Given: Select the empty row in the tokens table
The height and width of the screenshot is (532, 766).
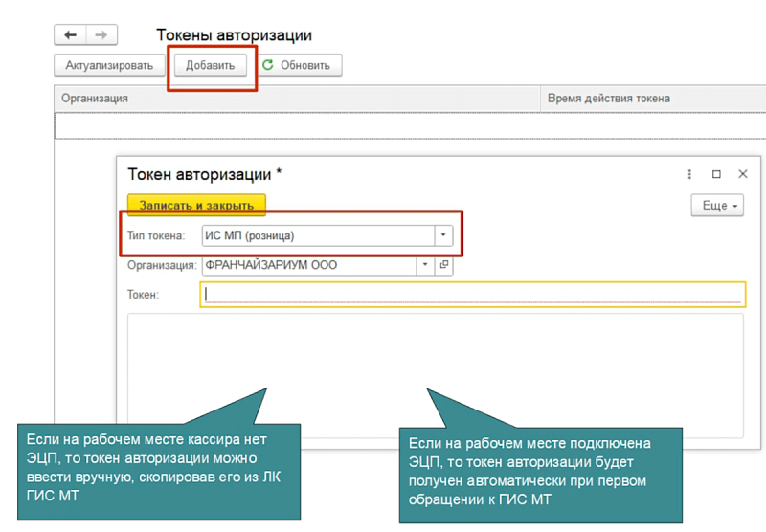Looking at the screenshot, I should [410, 125].
